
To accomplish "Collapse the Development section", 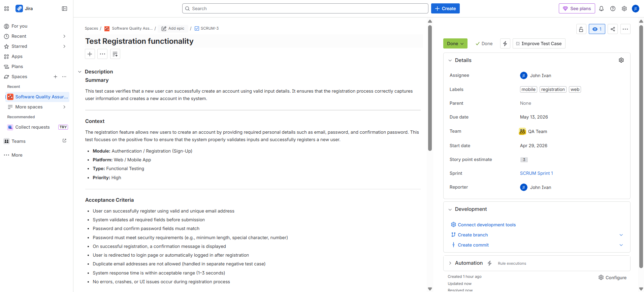I will click(x=450, y=209).
